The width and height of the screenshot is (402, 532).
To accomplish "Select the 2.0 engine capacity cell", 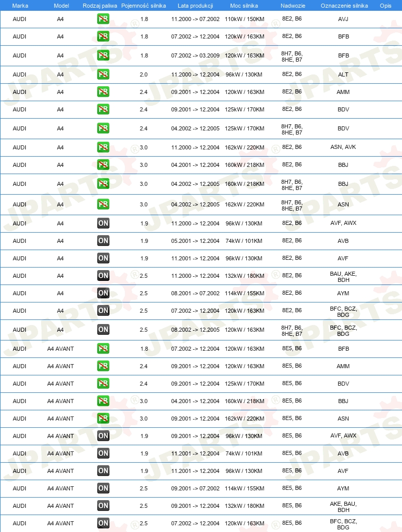I will click(143, 74).
